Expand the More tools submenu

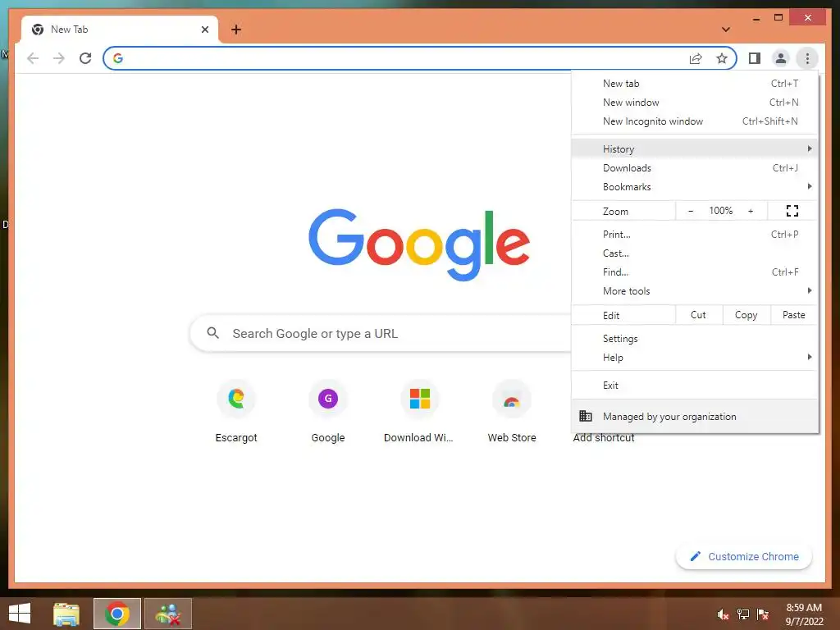[695, 291]
